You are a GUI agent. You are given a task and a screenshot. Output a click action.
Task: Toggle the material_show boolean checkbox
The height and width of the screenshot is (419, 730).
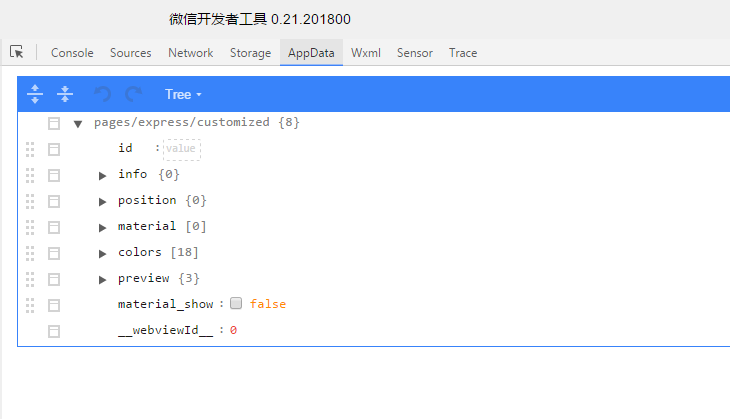236,304
